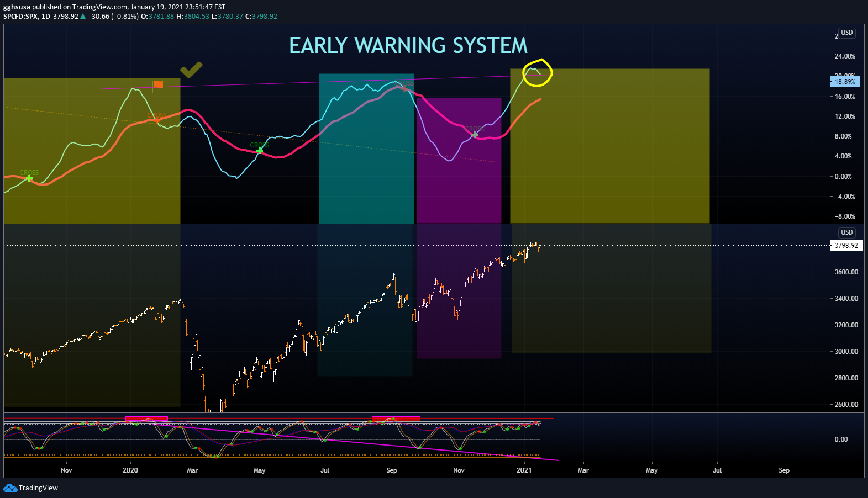This screenshot has width=868, height=498.
Task: Click the -8.00% indicator axis label
Action: 845,216
